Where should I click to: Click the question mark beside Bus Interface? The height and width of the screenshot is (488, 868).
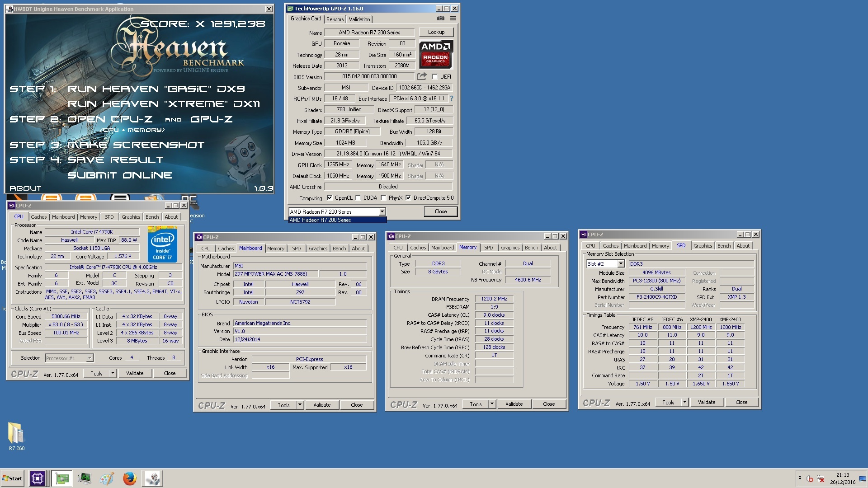[x=451, y=99]
